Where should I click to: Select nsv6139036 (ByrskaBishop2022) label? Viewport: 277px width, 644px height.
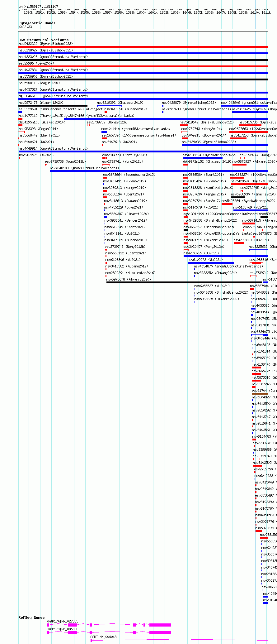(x=209, y=142)
